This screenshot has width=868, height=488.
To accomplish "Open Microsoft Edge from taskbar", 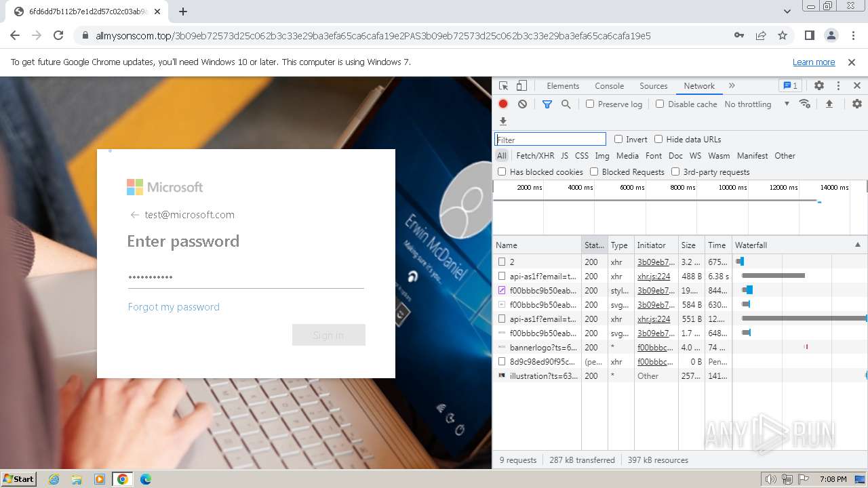I will pos(145,479).
